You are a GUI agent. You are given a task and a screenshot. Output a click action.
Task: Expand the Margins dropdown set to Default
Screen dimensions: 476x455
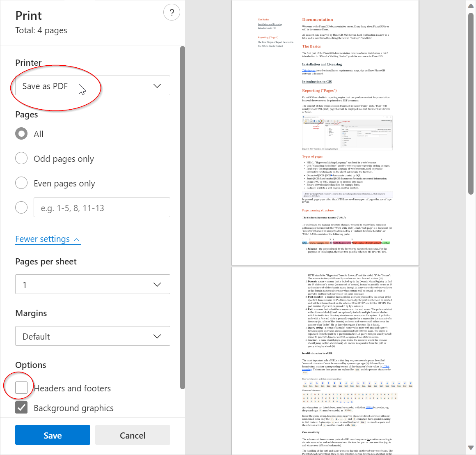tap(93, 336)
